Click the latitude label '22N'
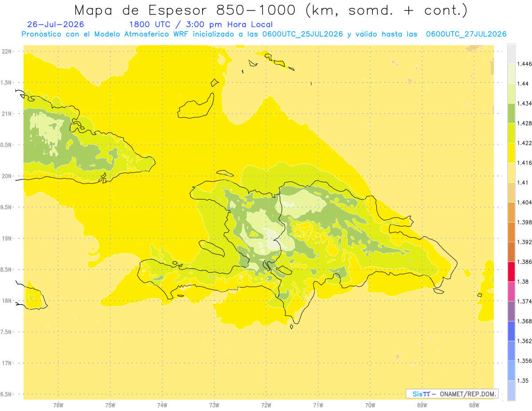This screenshot has height=411, width=532. (x=7, y=51)
